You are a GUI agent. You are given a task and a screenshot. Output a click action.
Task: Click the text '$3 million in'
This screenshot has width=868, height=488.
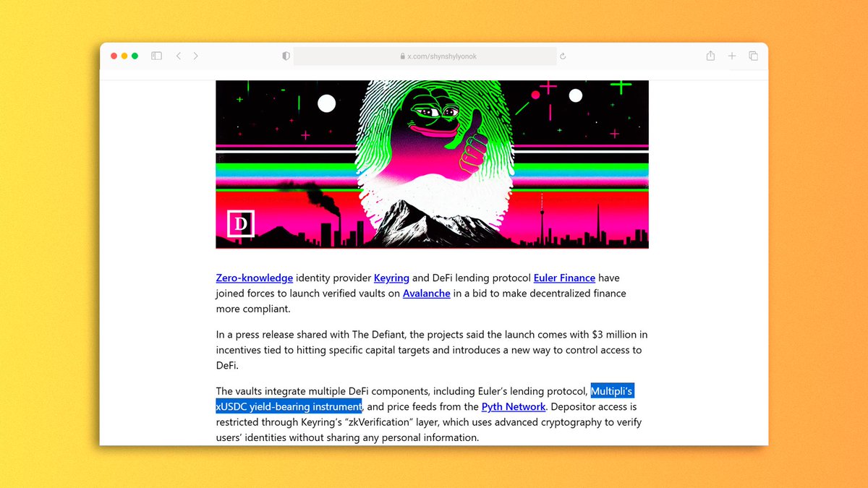pyautogui.click(x=620, y=334)
